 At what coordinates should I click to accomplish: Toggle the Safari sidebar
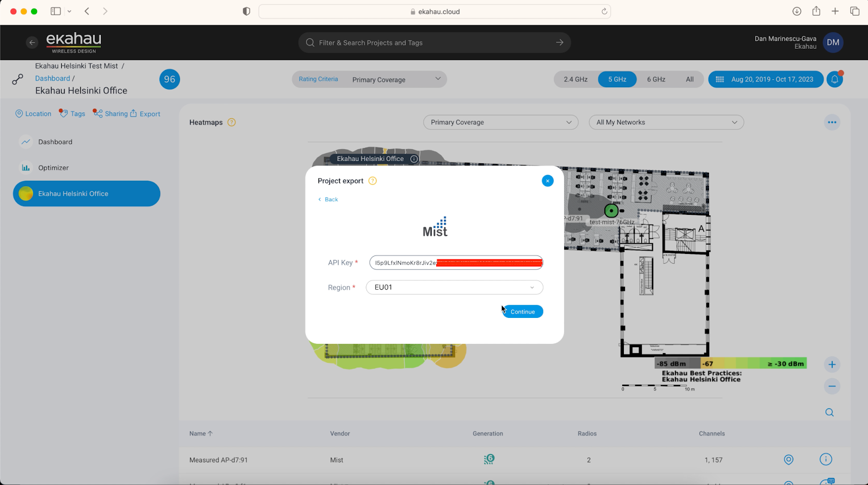click(55, 11)
